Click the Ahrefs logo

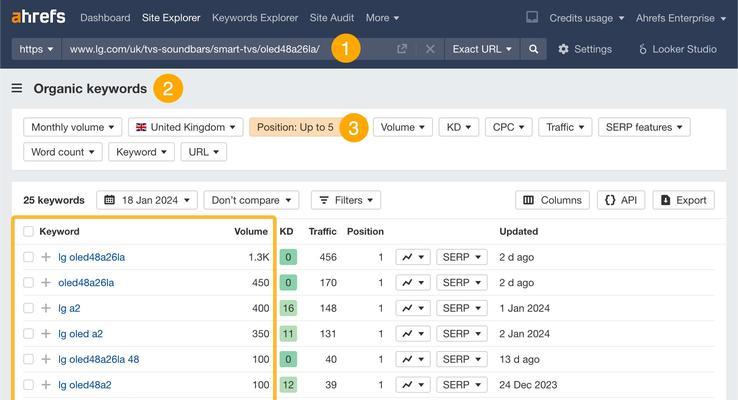click(x=39, y=17)
